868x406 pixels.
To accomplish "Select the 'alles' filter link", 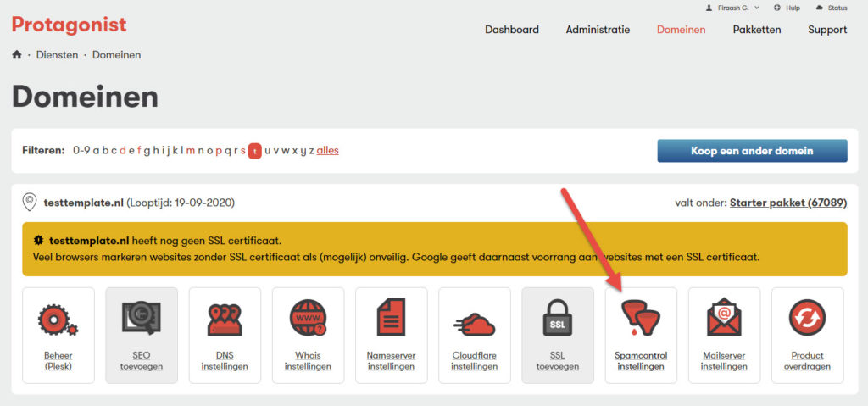I will [328, 150].
